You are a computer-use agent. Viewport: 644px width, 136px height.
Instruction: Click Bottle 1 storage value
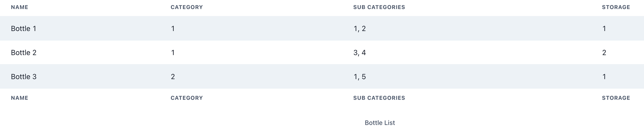coord(604,28)
